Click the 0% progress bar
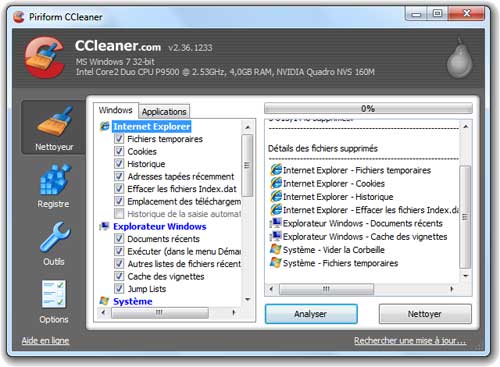This screenshot has width=500, height=367. (368, 108)
